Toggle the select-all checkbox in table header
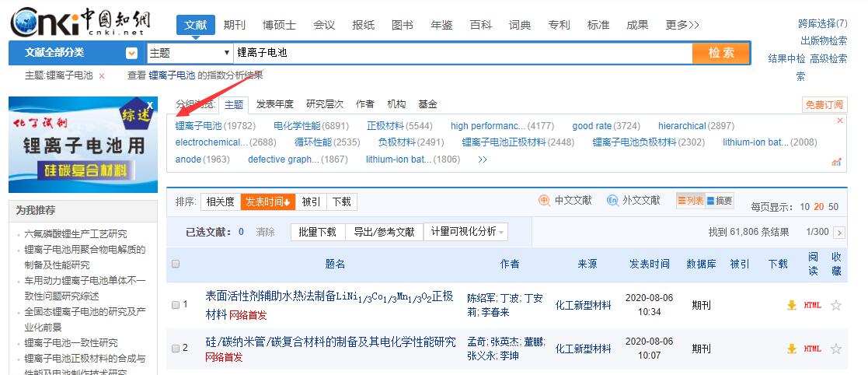This screenshot has height=375, width=868. click(176, 264)
